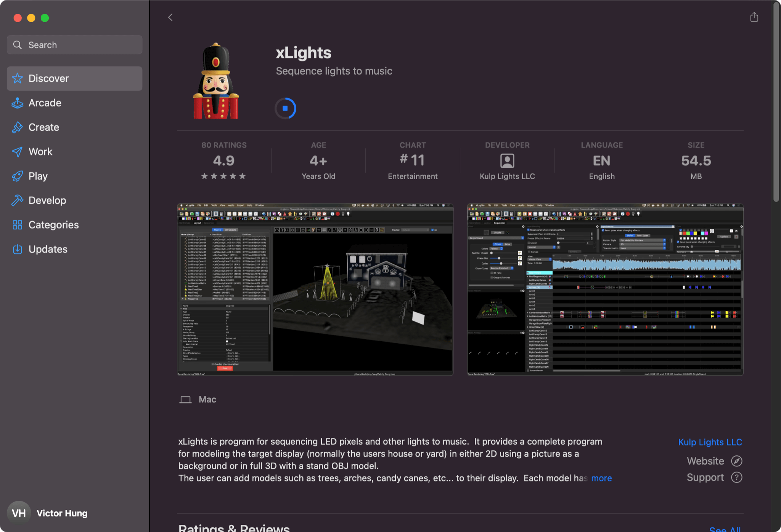Open the Develop section
This screenshot has width=781, height=532.
(75, 201)
